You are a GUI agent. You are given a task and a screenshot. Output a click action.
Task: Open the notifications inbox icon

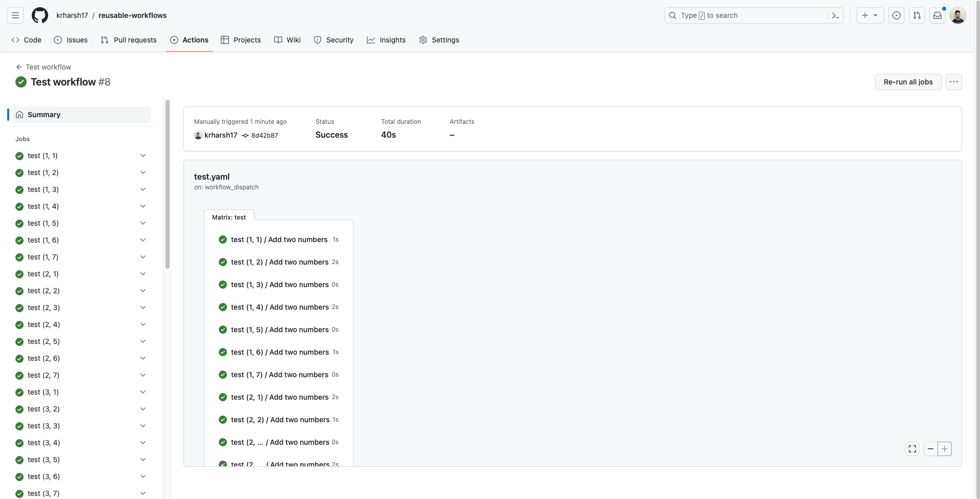(937, 15)
